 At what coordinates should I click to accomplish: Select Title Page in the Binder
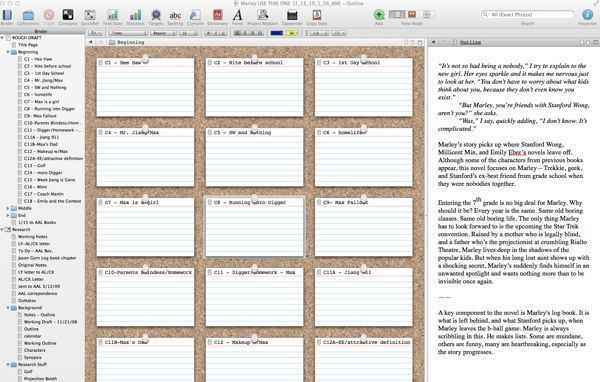click(28, 45)
